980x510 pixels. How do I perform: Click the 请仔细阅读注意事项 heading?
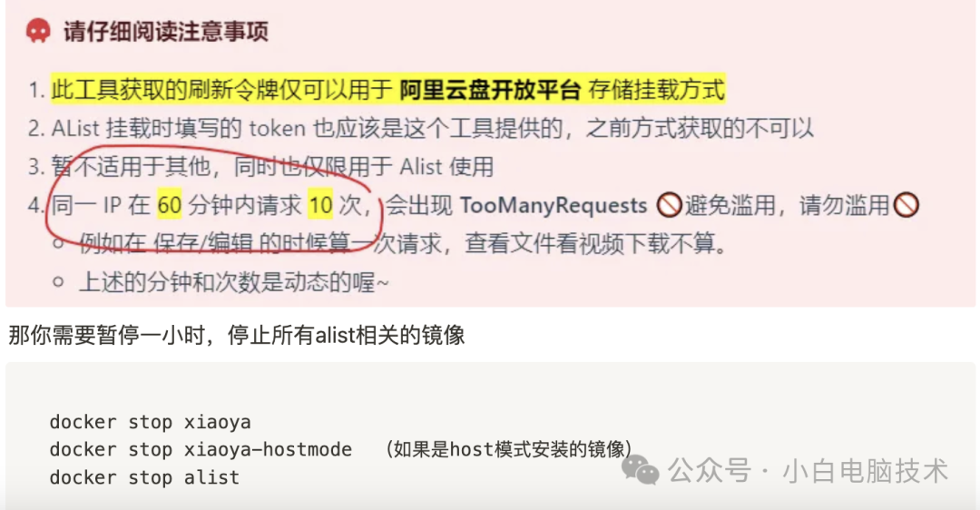coord(166,31)
